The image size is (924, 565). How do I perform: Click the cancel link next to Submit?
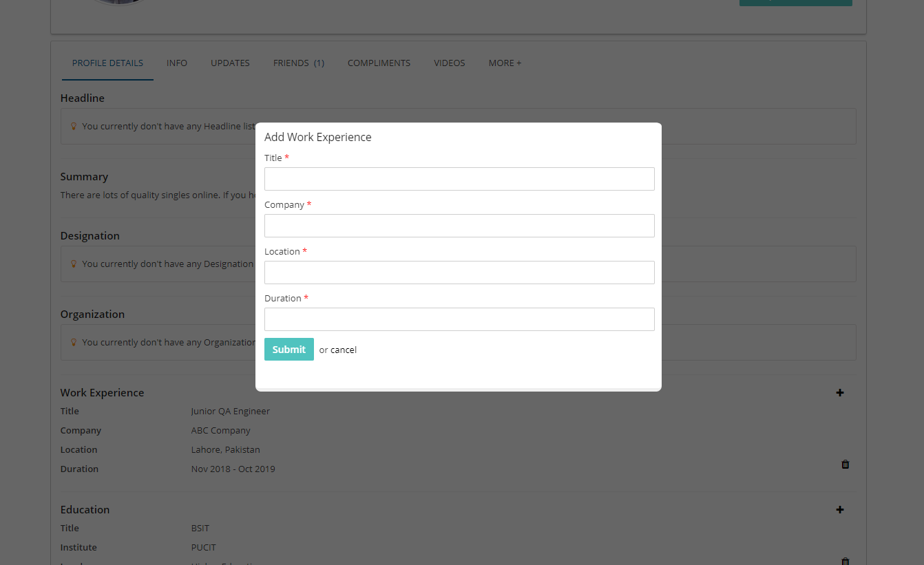(x=343, y=350)
